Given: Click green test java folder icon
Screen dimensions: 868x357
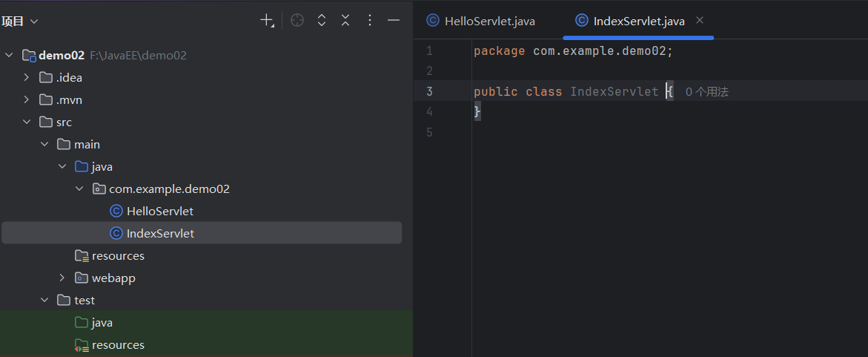Looking at the screenshot, I should tap(82, 323).
